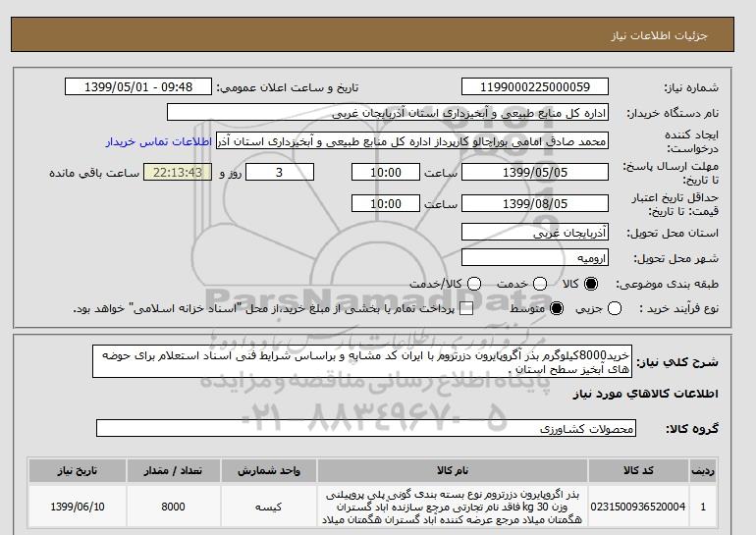Click the announcement date field 1399/05/01 - 09:48
The height and width of the screenshot is (535, 756).
(x=138, y=87)
